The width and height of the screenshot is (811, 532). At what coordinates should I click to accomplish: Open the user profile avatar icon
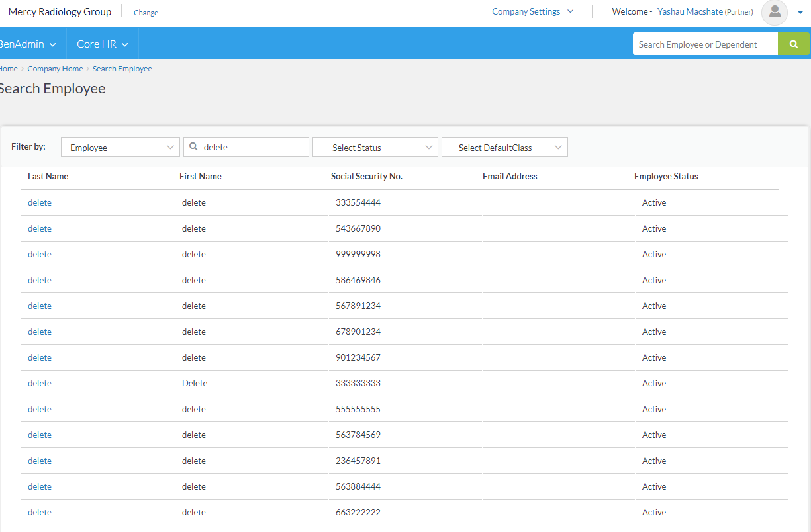[774, 13]
